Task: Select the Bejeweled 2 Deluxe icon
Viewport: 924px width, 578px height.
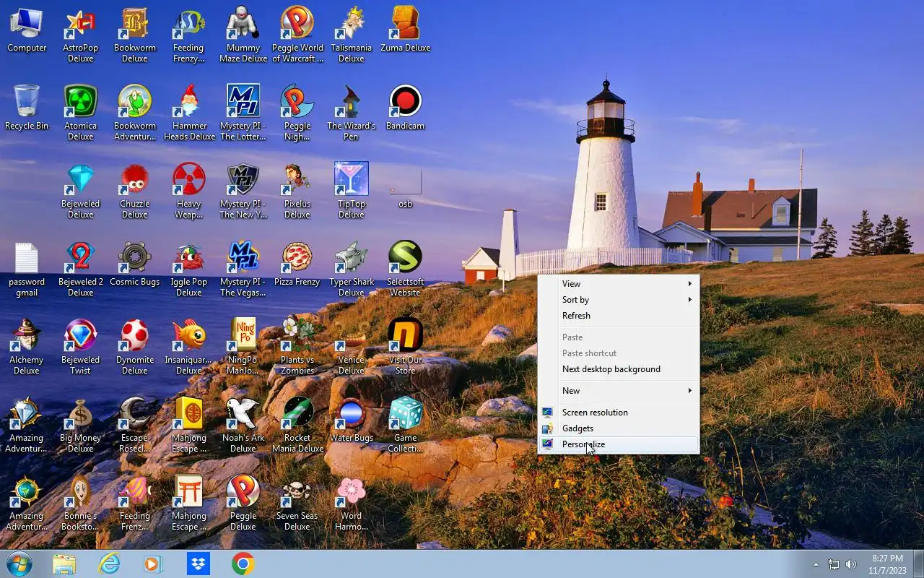Action: pyautogui.click(x=81, y=269)
